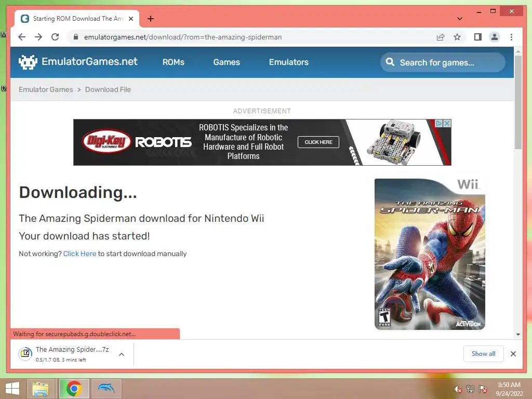Open File Explorer from the taskbar
This screenshot has width=532, height=399.
(x=41, y=389)
